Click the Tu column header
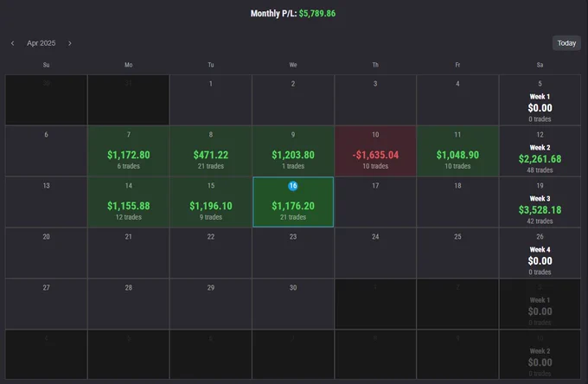 (x=211, y=65)
